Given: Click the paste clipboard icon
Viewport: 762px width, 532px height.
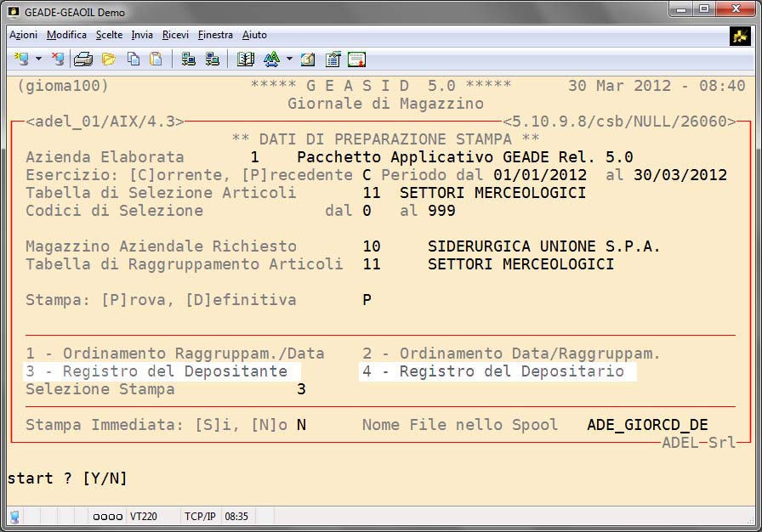Looking at the screenshot, I should point(156,59).
